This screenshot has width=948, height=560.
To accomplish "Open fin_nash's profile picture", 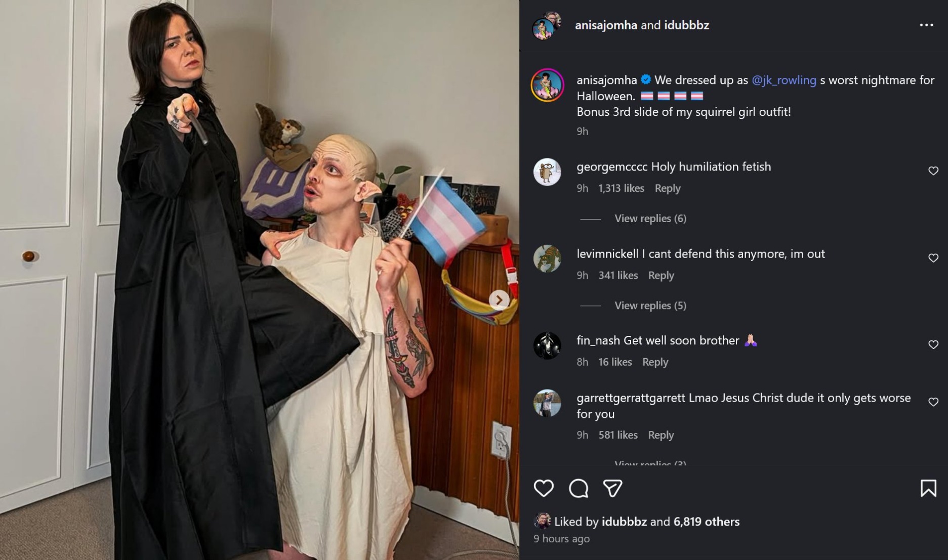I will click(547, 346).
